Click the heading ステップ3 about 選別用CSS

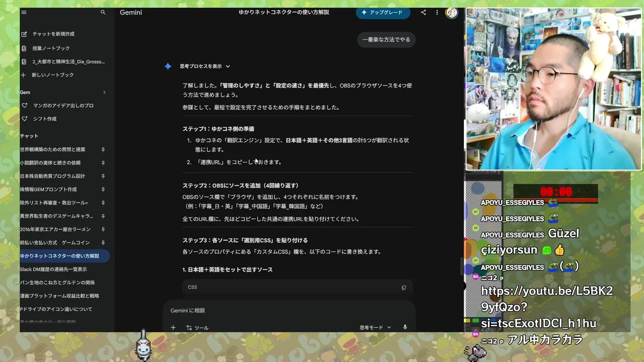[x=245, y=240]
